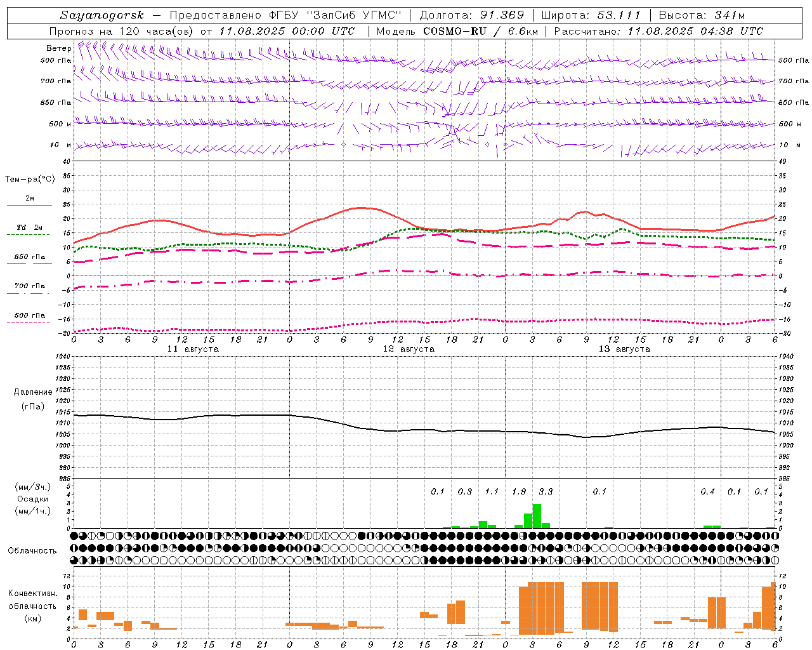The width and height of the screenshot is (812, 650).
Task: Click the '(км)' unit under convective cloud label
Action: [x=33, y=618]
